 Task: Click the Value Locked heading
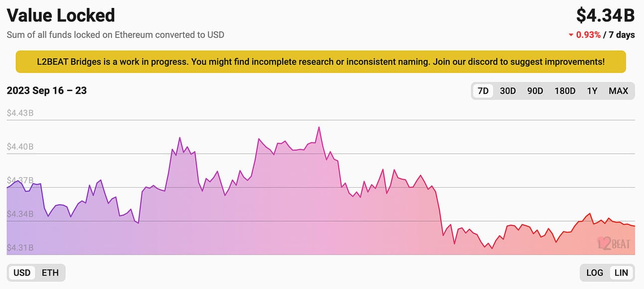coord(61,15)
